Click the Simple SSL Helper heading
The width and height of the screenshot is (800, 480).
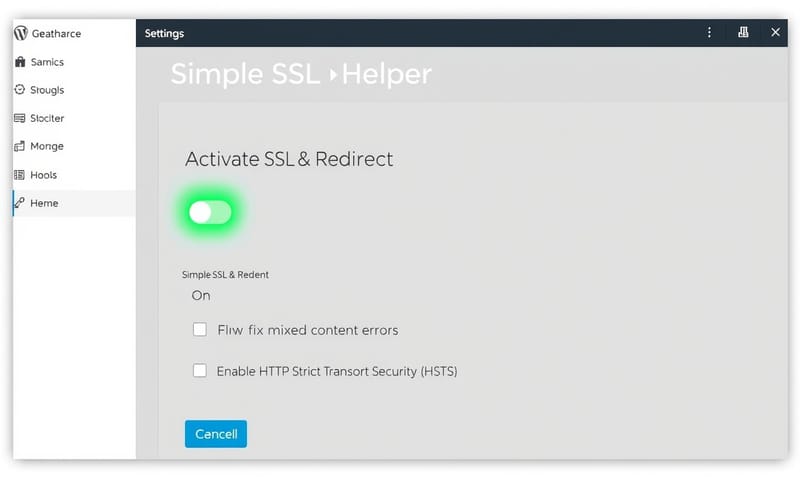tap(300, 74)
